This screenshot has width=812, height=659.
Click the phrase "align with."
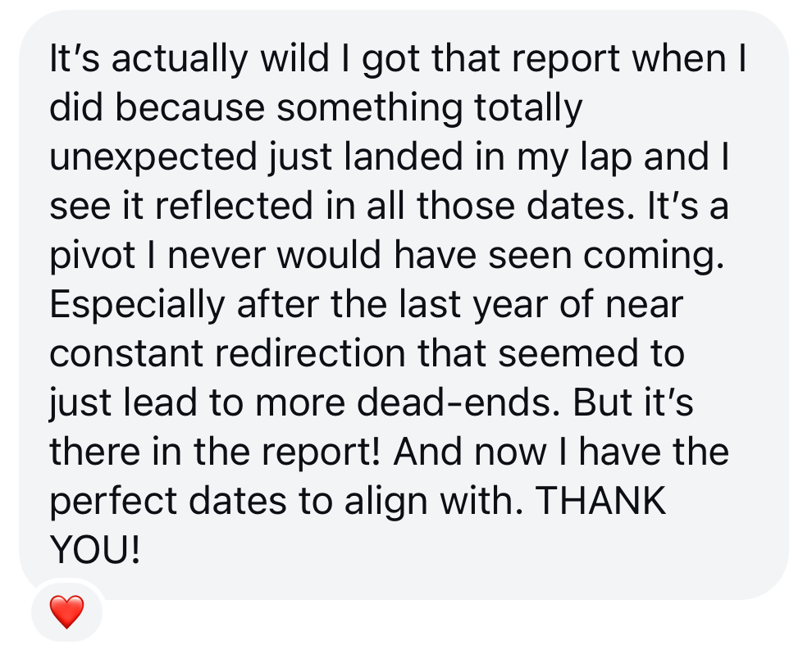point(433,501)
